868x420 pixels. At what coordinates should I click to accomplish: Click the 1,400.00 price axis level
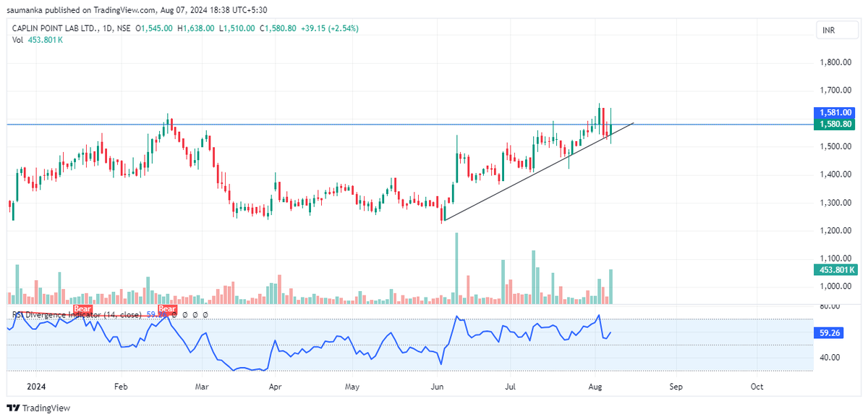coord(835,175)
